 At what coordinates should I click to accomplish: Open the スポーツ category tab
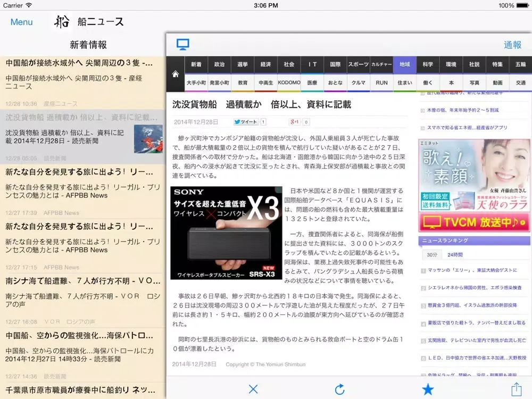(x=358, y=64)
